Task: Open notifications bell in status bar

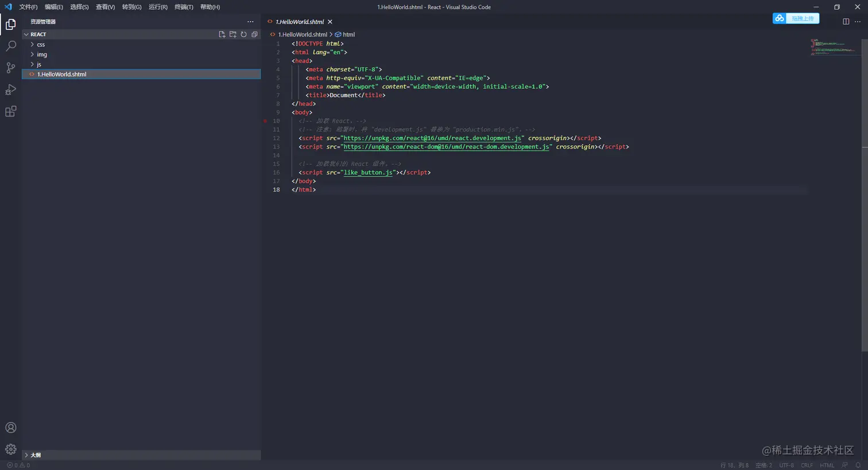Action: (x=858, y=465)
